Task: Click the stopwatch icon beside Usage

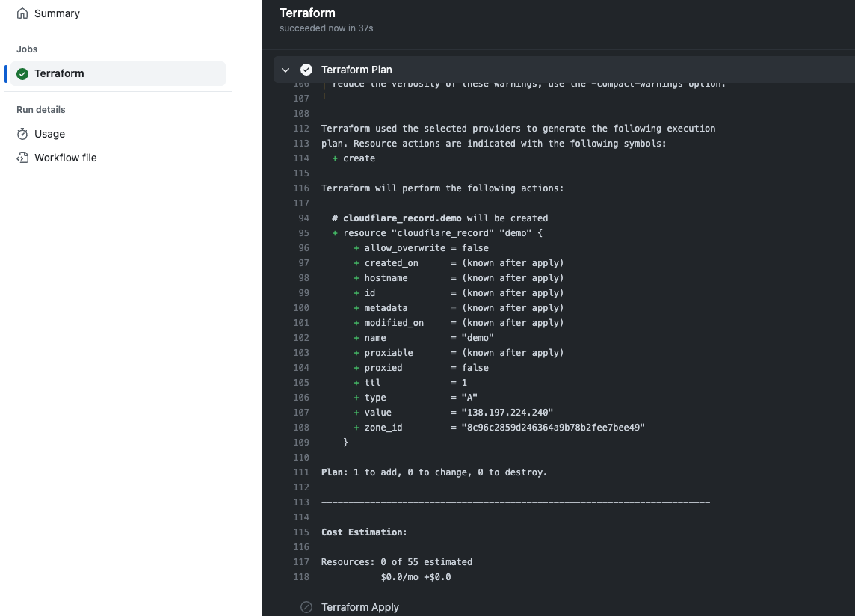Action: (x=22, y=134)
